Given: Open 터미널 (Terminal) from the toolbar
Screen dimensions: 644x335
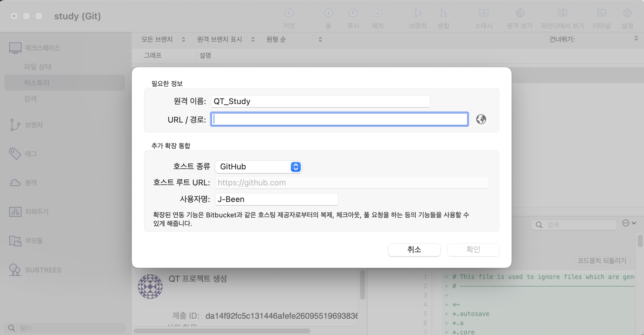Looking at the screenshot, I should pos(602,13).
